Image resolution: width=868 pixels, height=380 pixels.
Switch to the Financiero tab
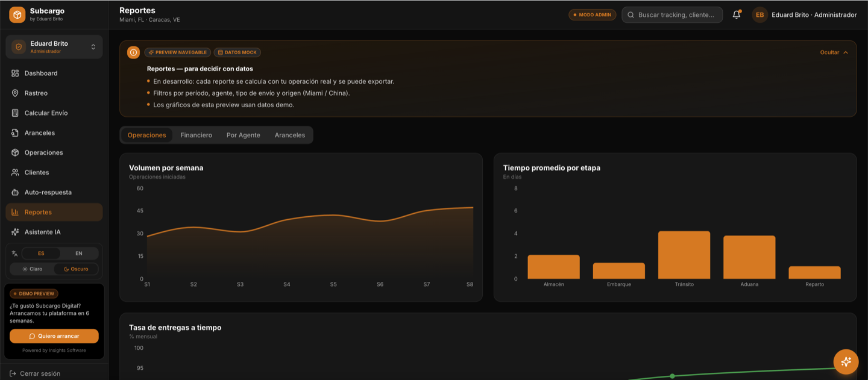point(196,135)
